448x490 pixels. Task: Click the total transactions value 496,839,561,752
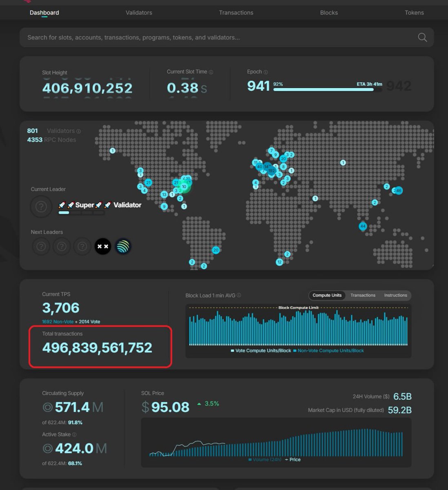click(97, 347)
